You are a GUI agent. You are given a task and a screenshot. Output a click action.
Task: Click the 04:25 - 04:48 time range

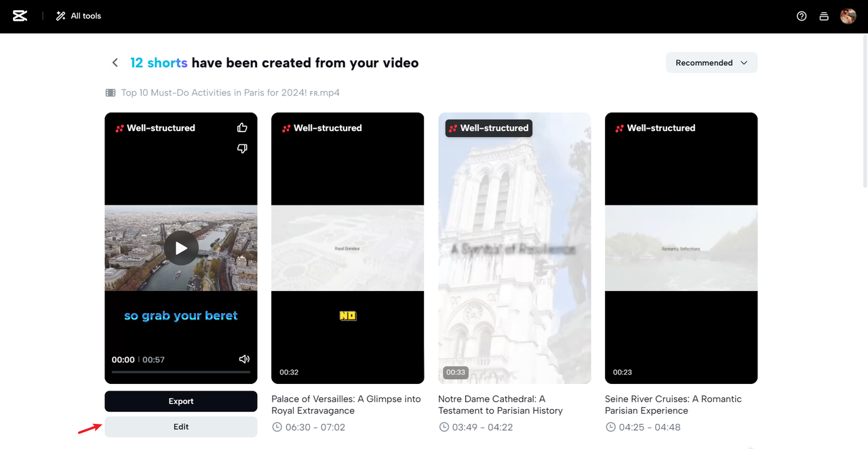(x=650, y=427)
